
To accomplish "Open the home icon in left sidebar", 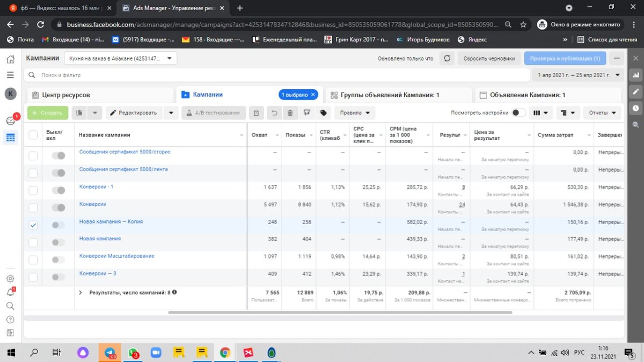I will 10,60.
